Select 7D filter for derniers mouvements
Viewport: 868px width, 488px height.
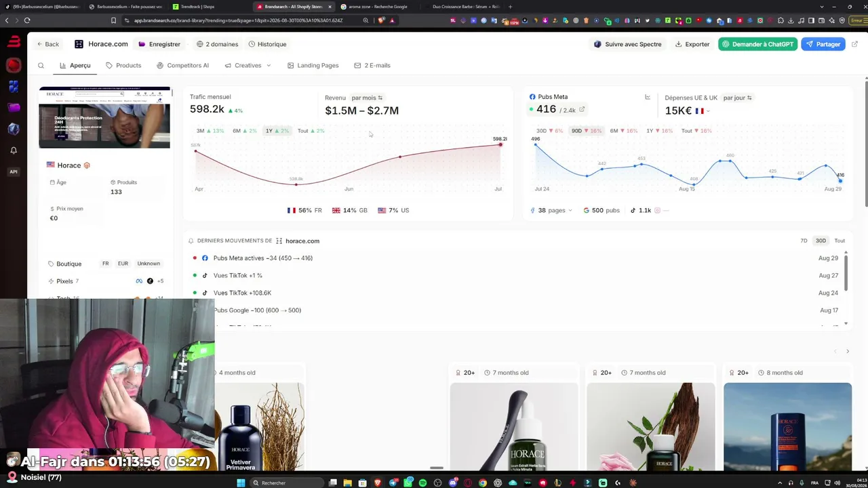(x=804, y=241)
